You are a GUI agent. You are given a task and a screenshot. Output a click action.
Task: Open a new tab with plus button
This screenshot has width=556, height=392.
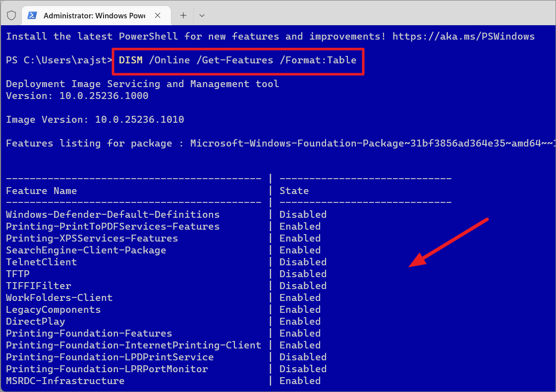[x=183, y=15]
